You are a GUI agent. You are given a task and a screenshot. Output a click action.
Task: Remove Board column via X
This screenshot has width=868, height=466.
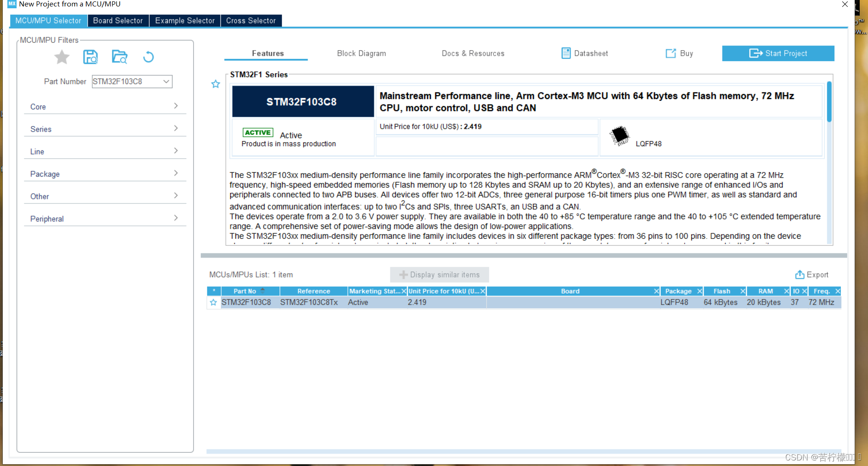click(657, 291)
